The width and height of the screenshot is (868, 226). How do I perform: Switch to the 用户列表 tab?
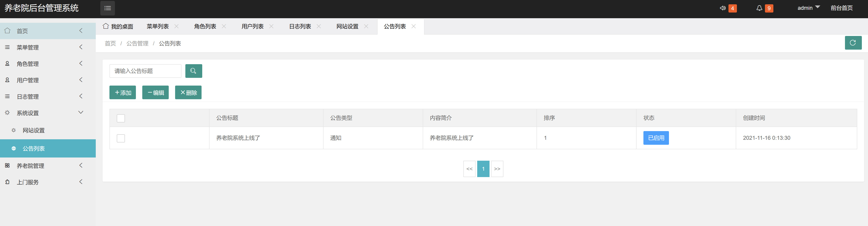(x=253, y=26)
